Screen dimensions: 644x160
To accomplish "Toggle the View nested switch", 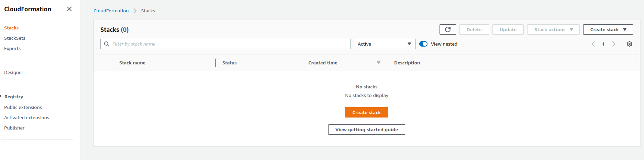I will click(x=423, y=44).
